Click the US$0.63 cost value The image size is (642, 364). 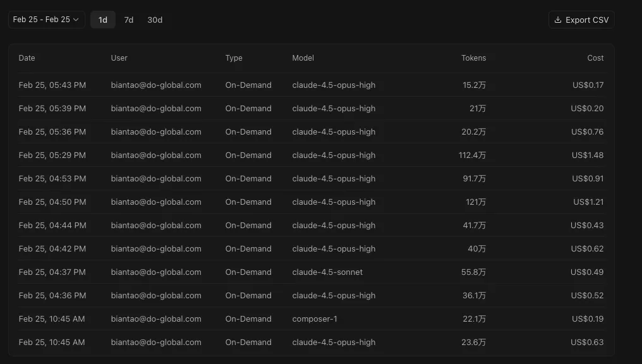pyautogui.click(x=587, y=342)
